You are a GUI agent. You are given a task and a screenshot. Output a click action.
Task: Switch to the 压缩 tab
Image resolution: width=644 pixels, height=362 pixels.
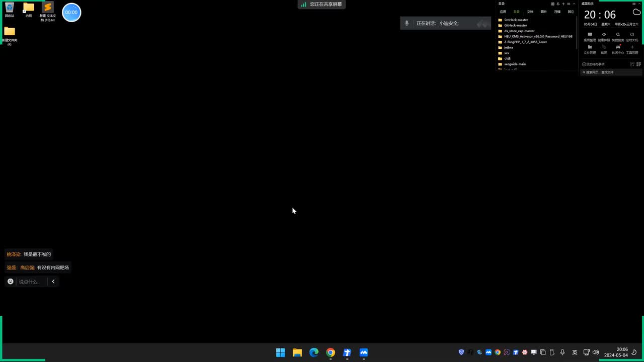click(x=557, y=12)
